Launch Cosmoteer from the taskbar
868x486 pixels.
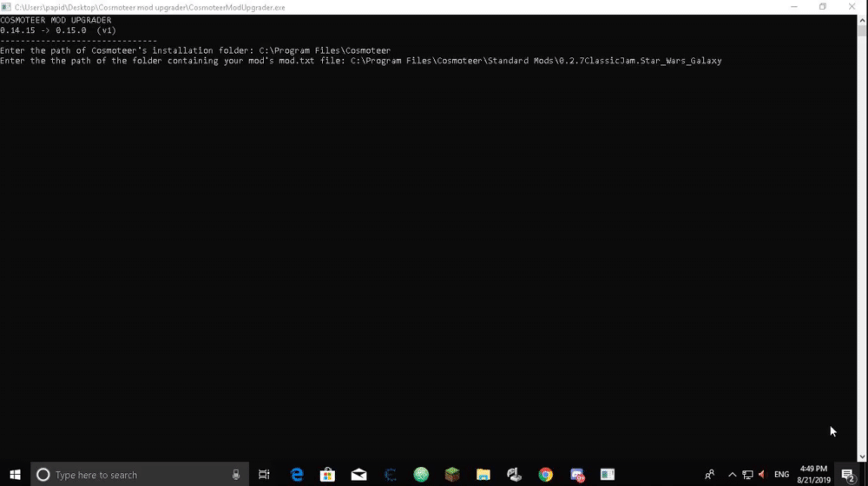pos(391,475)
